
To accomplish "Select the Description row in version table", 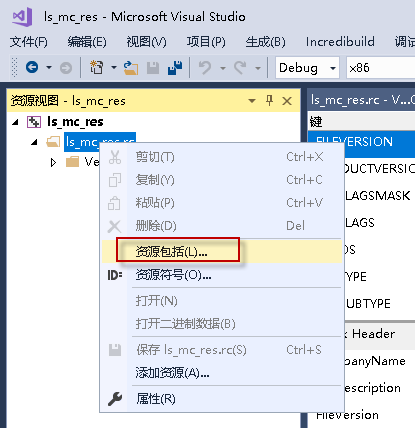I will tap(380, 388).
